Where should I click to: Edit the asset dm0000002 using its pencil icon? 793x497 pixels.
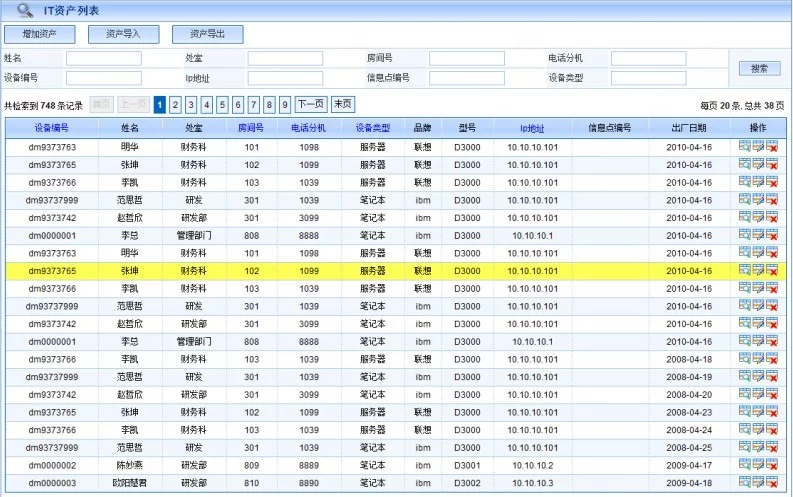click(x=759, y=465)
